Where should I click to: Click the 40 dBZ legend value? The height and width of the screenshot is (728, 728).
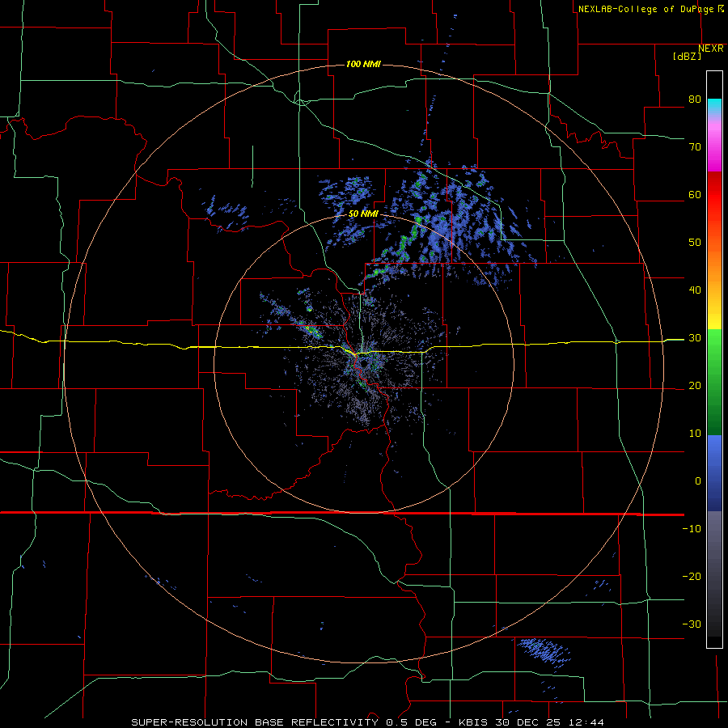coord(695,290)
